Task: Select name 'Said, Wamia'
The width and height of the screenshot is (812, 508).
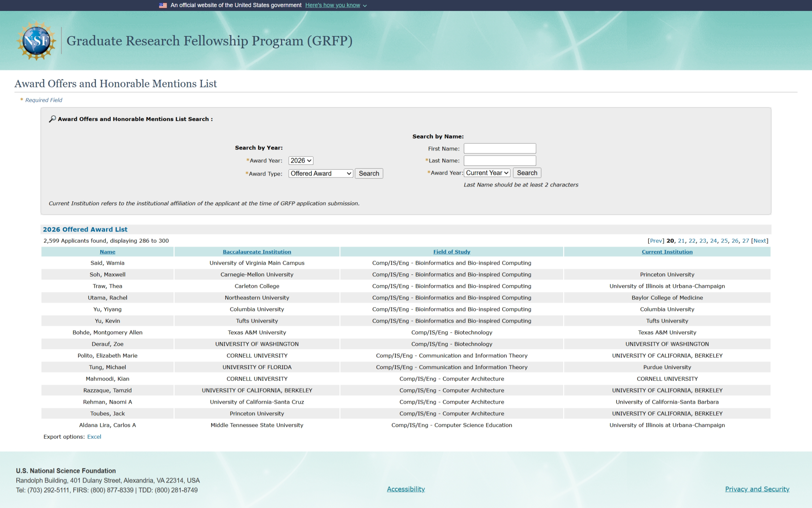Action: coord(107,263)
